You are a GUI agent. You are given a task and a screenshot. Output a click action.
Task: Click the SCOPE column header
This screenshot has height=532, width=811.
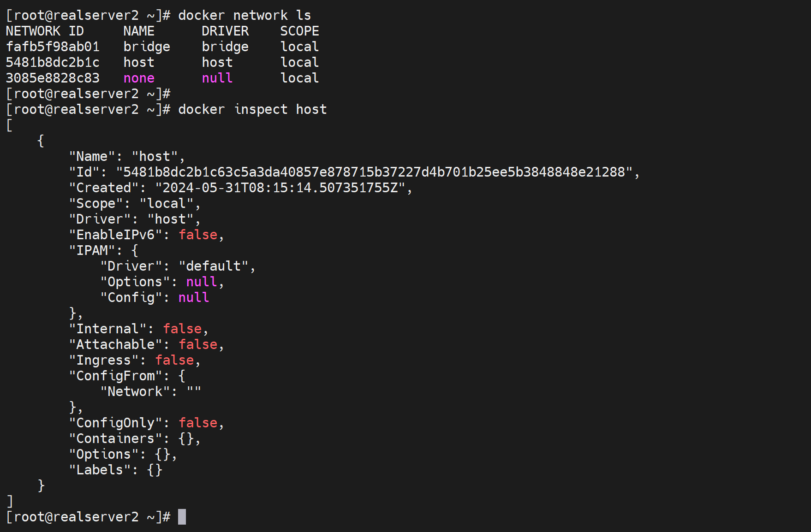299,31
